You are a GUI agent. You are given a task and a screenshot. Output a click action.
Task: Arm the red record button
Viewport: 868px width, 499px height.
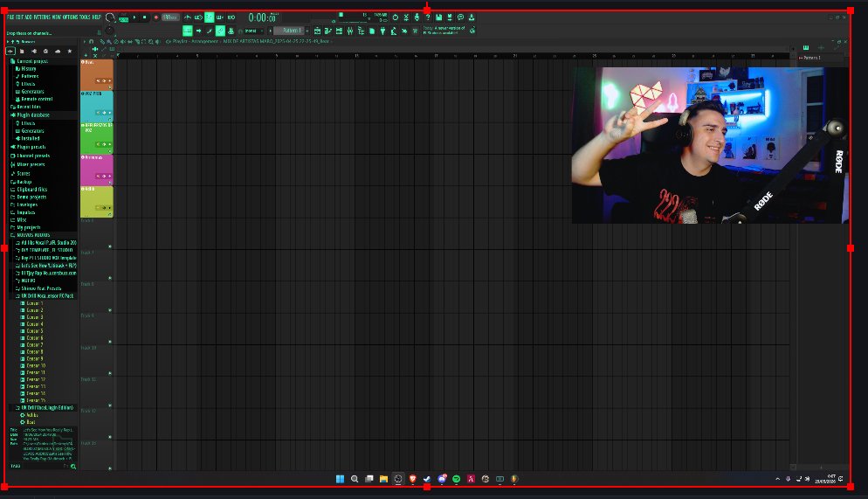click(156, 17)
